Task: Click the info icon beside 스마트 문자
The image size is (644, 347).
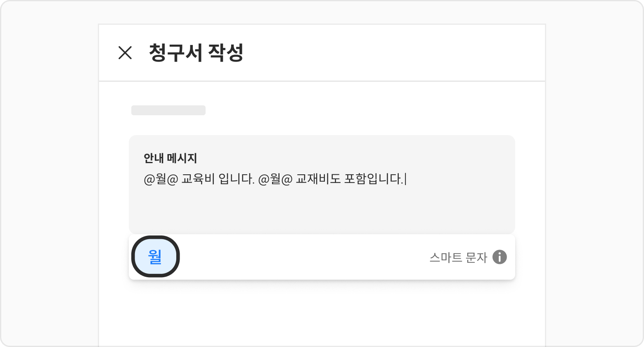Action: coord(500,257)
